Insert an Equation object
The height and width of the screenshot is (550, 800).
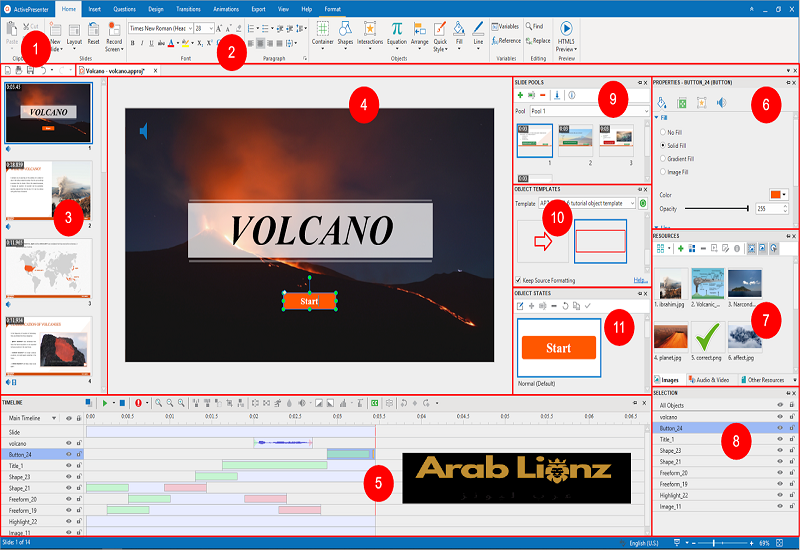[x=396, y=34]
